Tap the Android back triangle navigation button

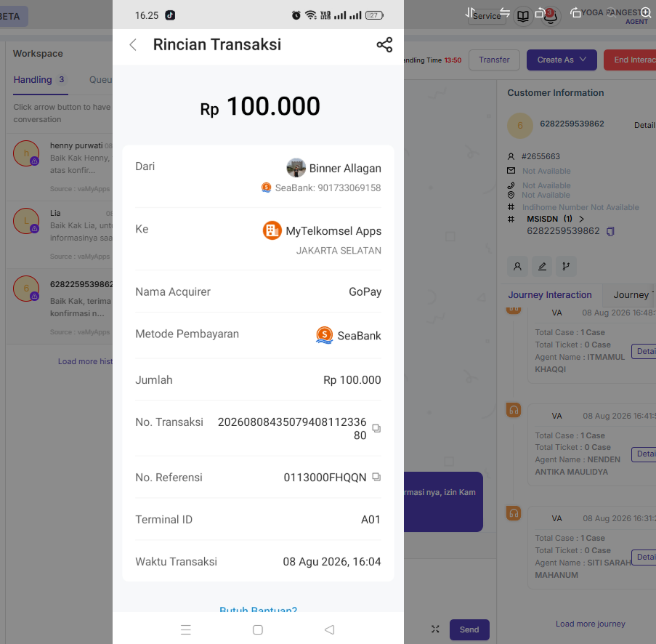tap(330, 629)
